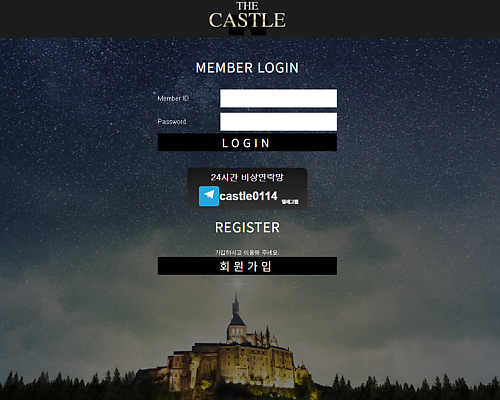Click the blue Telegram paper-plane icon
The image size is (500, 400).
209,196
